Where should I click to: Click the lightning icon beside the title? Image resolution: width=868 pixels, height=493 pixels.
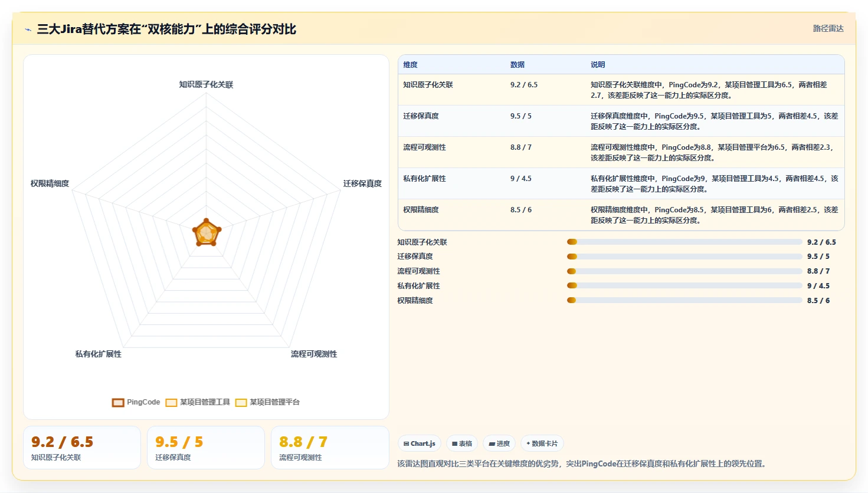[x=28, y=29]
